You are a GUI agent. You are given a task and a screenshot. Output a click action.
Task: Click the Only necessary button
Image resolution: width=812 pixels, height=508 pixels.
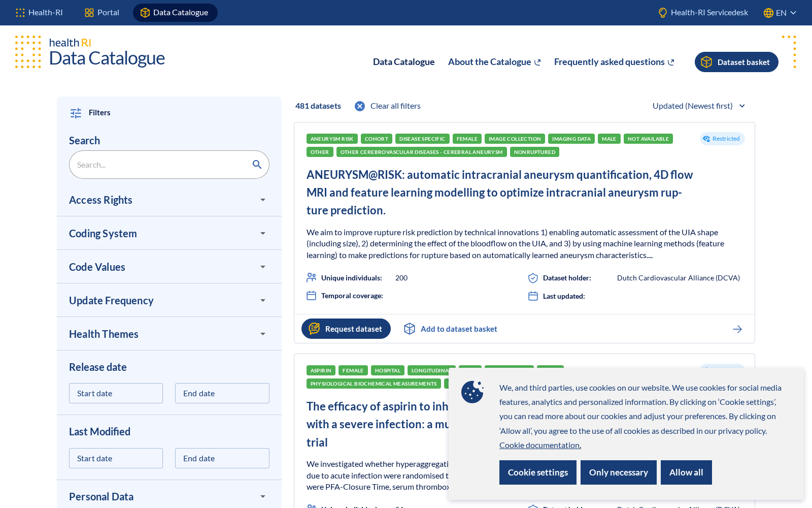(x=619, y=472)
